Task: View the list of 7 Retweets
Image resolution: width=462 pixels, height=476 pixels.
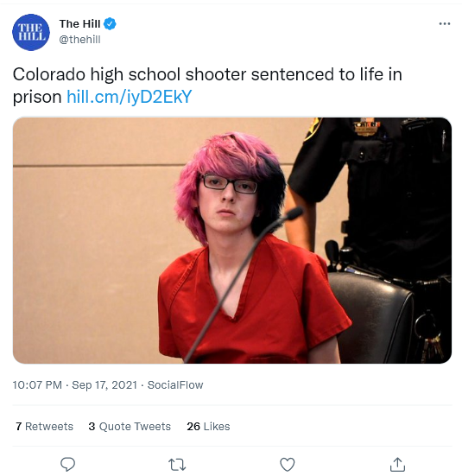Action: coord(44,426)
